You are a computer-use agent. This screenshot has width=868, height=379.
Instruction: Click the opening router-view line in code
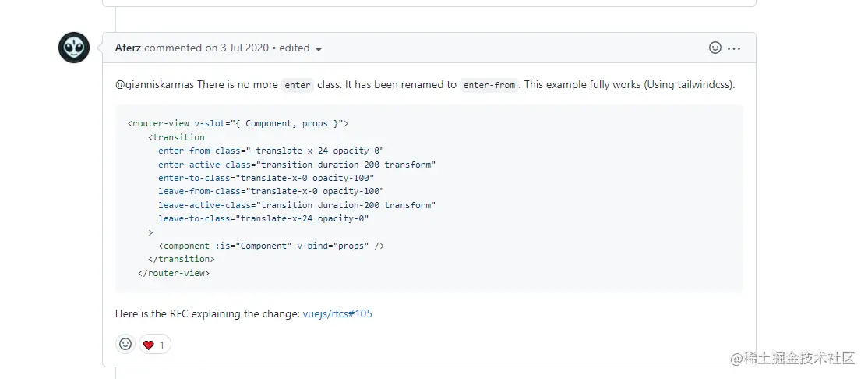pos(238,123)
